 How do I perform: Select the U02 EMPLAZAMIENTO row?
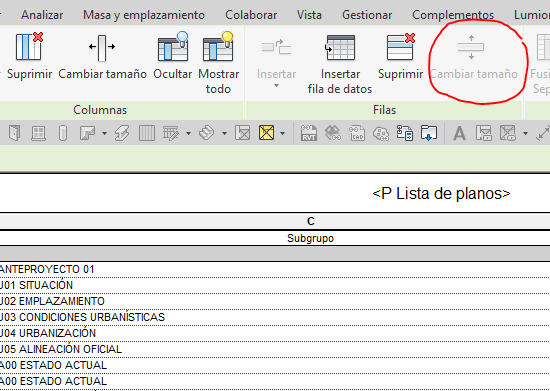point(275,301)
